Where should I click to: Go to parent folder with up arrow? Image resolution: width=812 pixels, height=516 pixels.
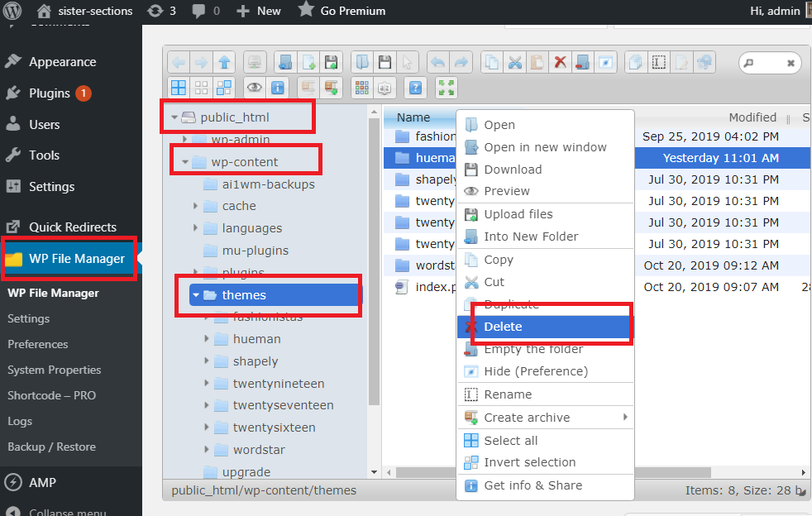point(224,63)
